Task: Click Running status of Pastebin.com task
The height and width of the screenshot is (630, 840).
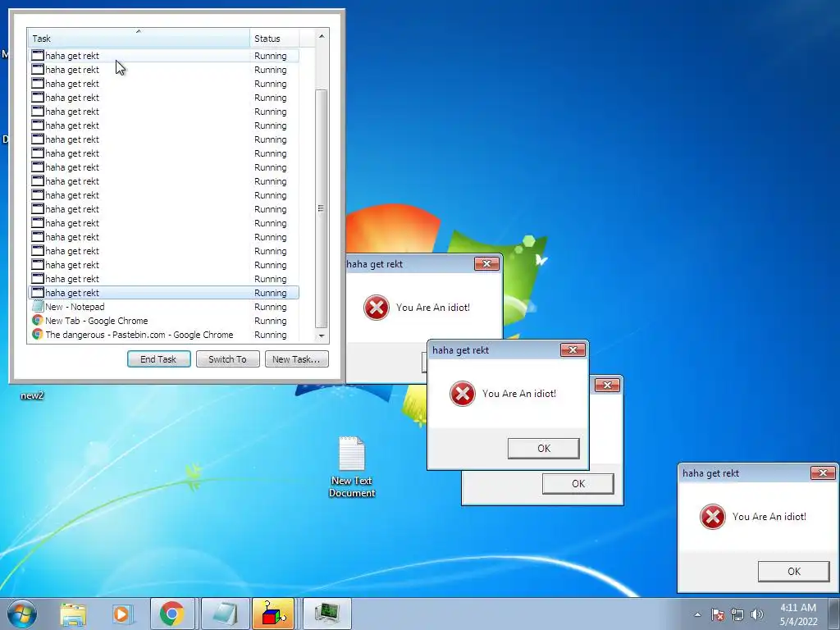Action: (271, 335)
